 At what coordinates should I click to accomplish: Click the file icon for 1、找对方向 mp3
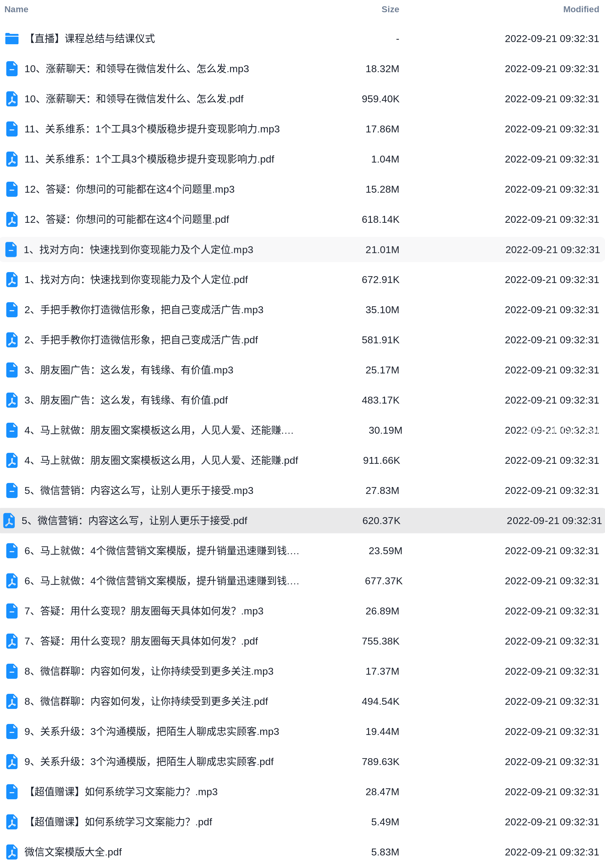coord(11,249)
